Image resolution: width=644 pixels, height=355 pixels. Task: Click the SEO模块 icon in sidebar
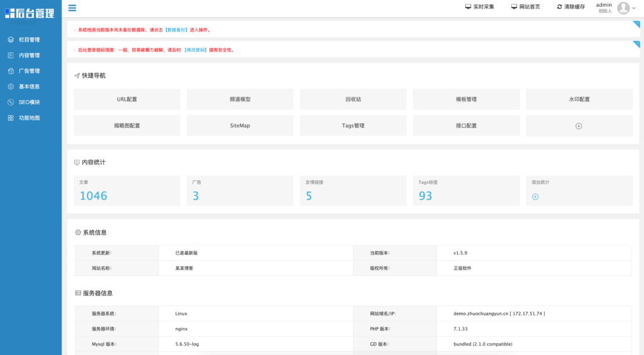pyautogui.click(x=11, y=103)
